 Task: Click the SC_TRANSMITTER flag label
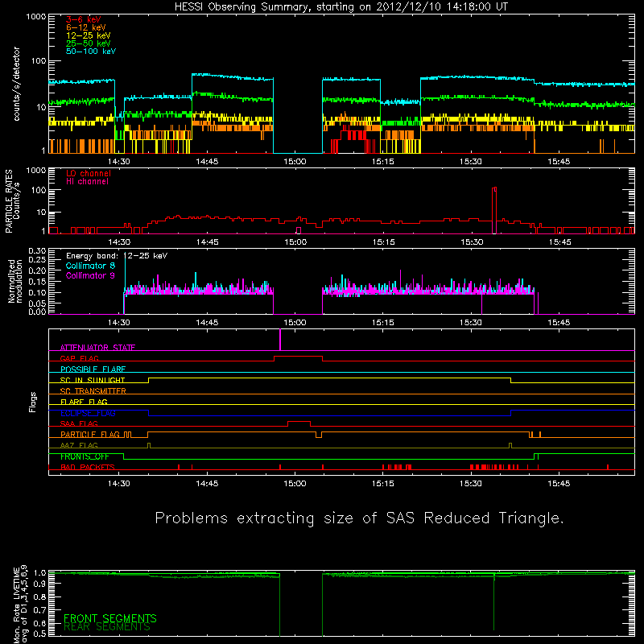pos(93,390)
